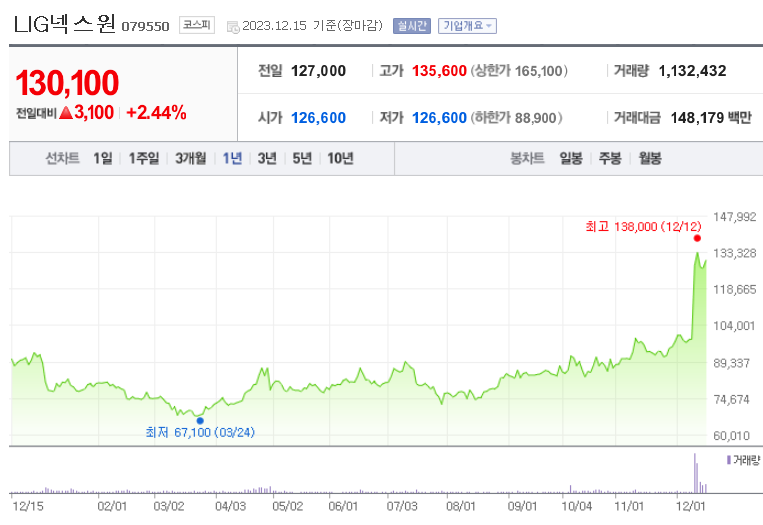Click the LIG넥스원 stock name title

point(65,23)
